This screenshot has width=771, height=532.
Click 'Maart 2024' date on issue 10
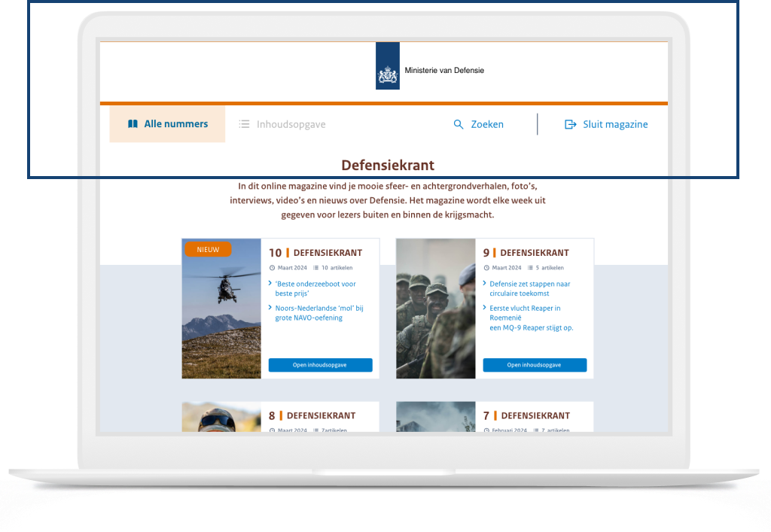(x=292, y=268)
